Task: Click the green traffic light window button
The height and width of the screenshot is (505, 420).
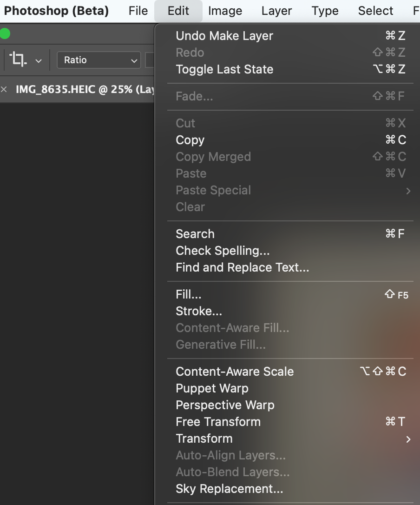Action: [5, 33]
